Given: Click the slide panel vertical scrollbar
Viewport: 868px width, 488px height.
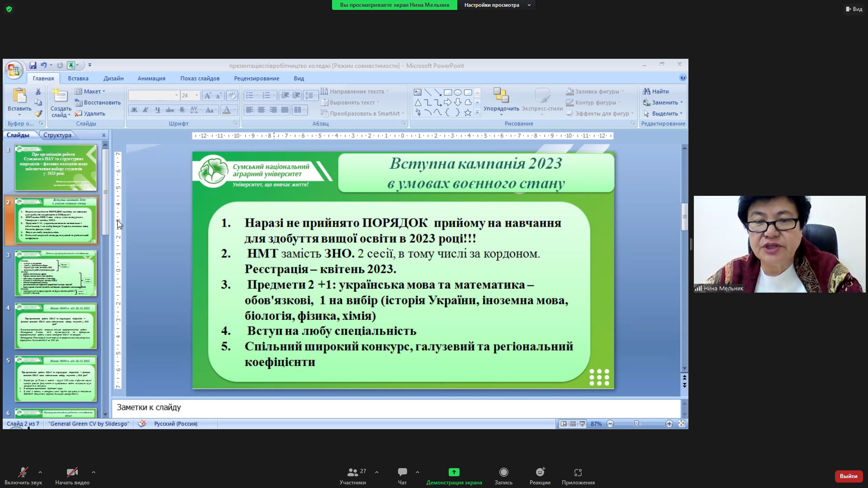Looking at the screenshot, I should click(x=105, y=192).
